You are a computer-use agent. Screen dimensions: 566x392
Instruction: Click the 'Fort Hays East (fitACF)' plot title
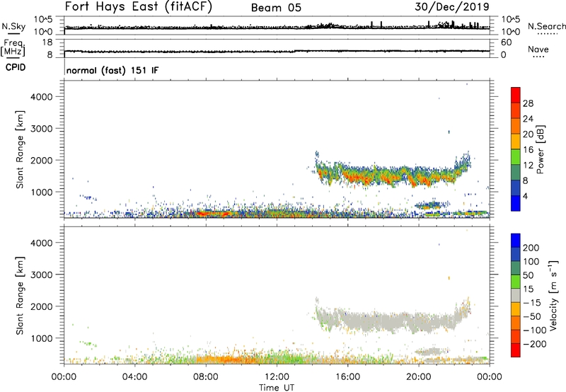[x=139, y=6]
